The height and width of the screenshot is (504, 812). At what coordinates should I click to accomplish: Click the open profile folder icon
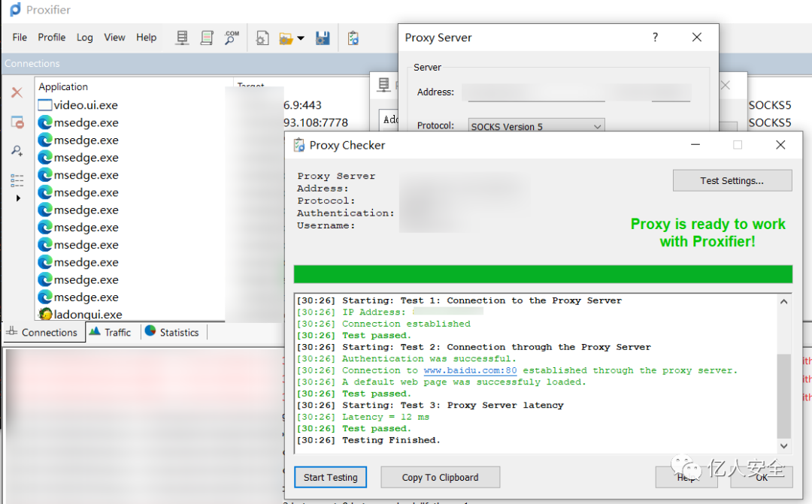pos(286,38)
